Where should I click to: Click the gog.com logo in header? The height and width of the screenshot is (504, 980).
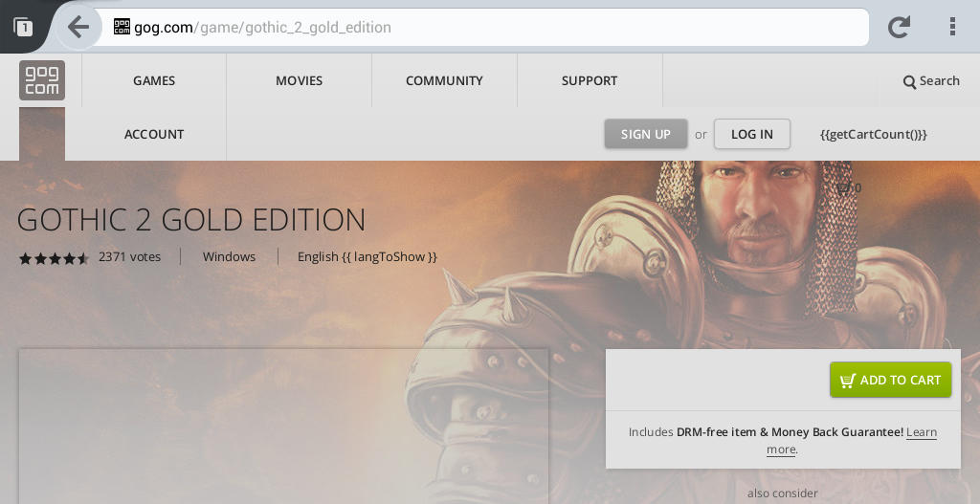click(42, 80)
